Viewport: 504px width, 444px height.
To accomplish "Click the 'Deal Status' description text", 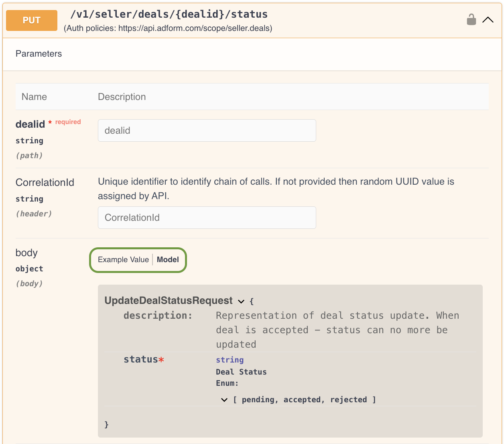I will (241, 372).
